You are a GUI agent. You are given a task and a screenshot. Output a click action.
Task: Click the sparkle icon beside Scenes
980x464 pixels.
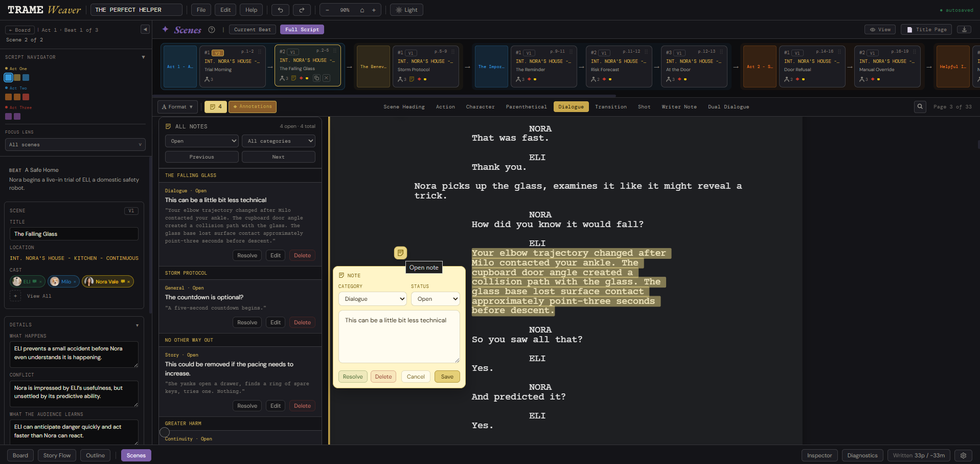[x=165, y=29]
